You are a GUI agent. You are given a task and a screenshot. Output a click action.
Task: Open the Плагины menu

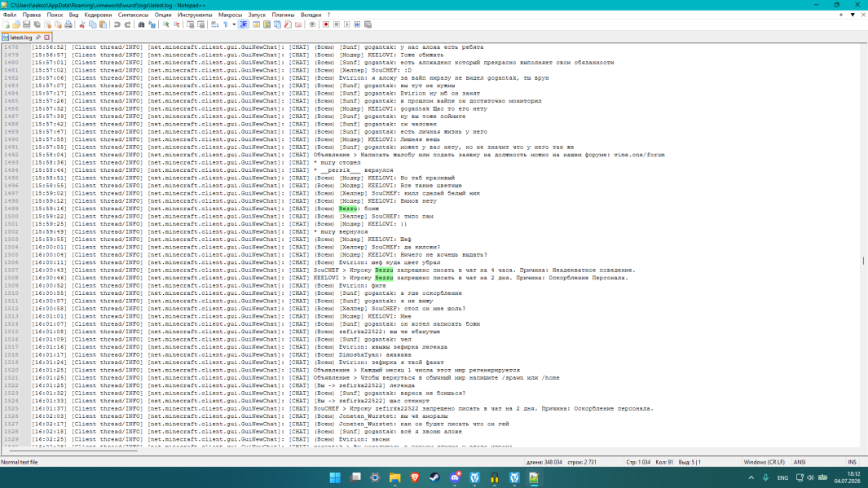tap(283, 15)
